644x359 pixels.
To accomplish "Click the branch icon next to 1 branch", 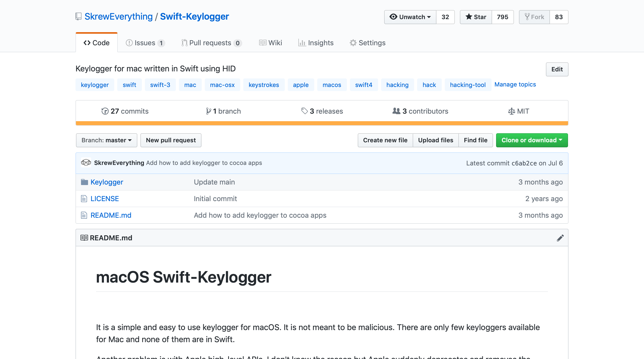I will pos(209,111).
